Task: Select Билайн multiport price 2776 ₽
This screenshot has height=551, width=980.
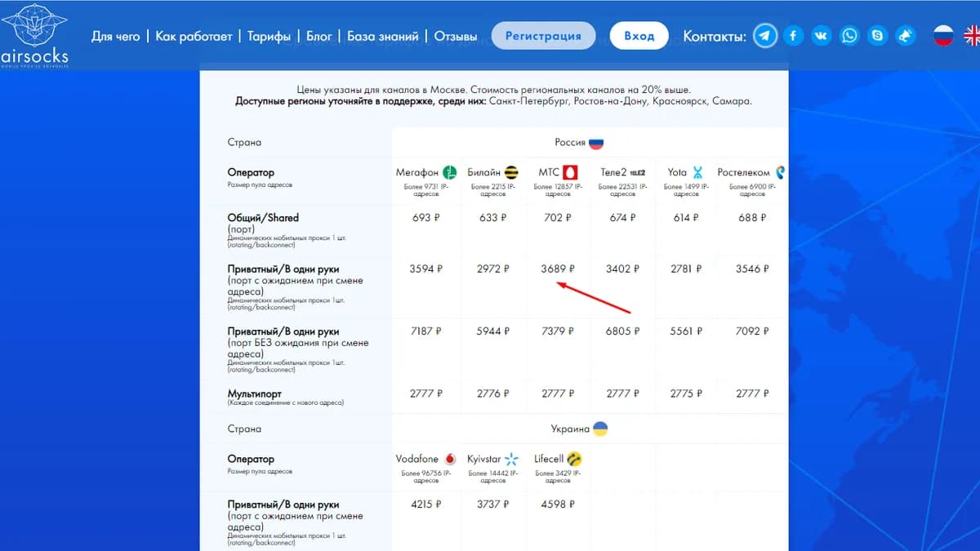Action: coord(493,393)
